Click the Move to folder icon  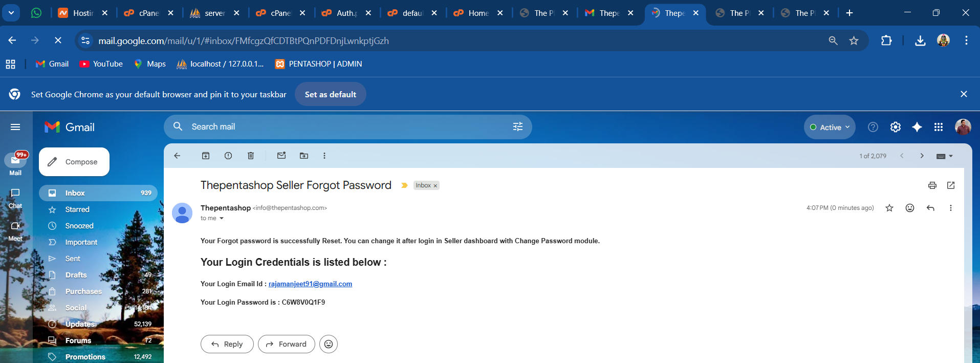click(x=304, y=156)
